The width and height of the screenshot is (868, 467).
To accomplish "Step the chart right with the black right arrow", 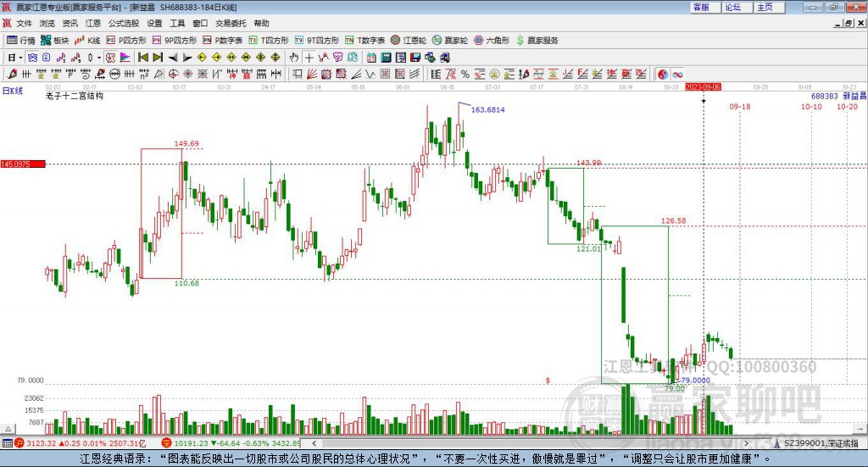I will pyautogui.click(x=187, y=58).
